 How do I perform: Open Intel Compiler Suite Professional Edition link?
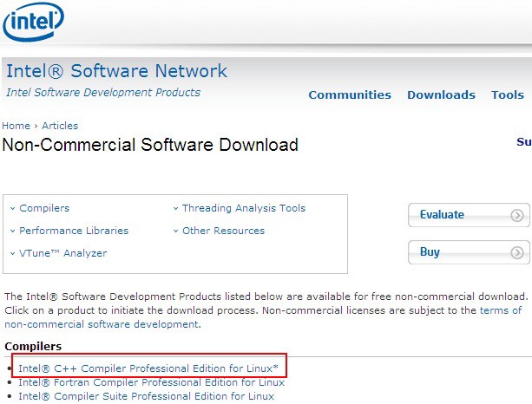point(146,396)
